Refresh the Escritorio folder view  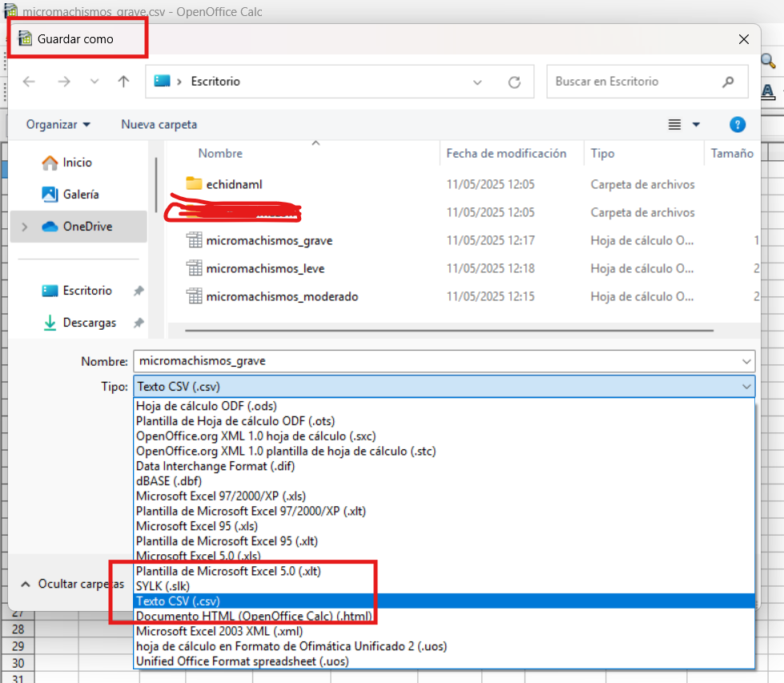(514, 82)
